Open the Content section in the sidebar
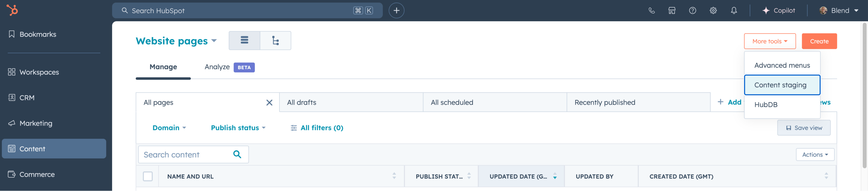Viewport: 868px width, 191px height. point(32,148)
